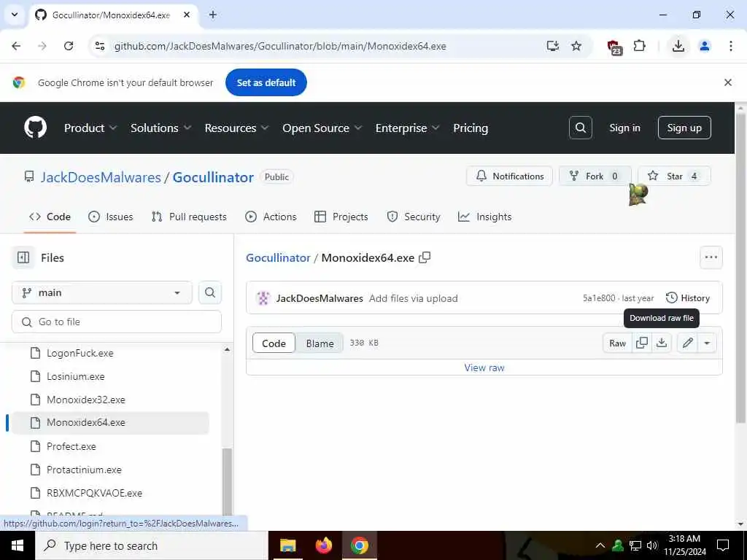Click Sign in link
This screenshot has height=560, width=747.
pyautogui.click(x=624, y=128)
